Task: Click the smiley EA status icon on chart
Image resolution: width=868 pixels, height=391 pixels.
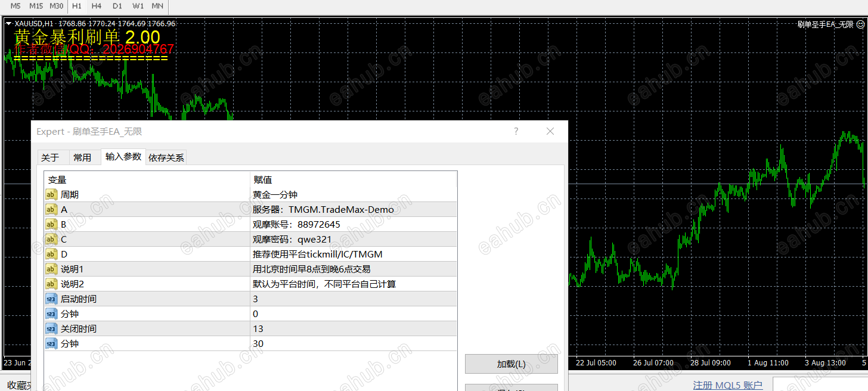Action: [860, 24]
